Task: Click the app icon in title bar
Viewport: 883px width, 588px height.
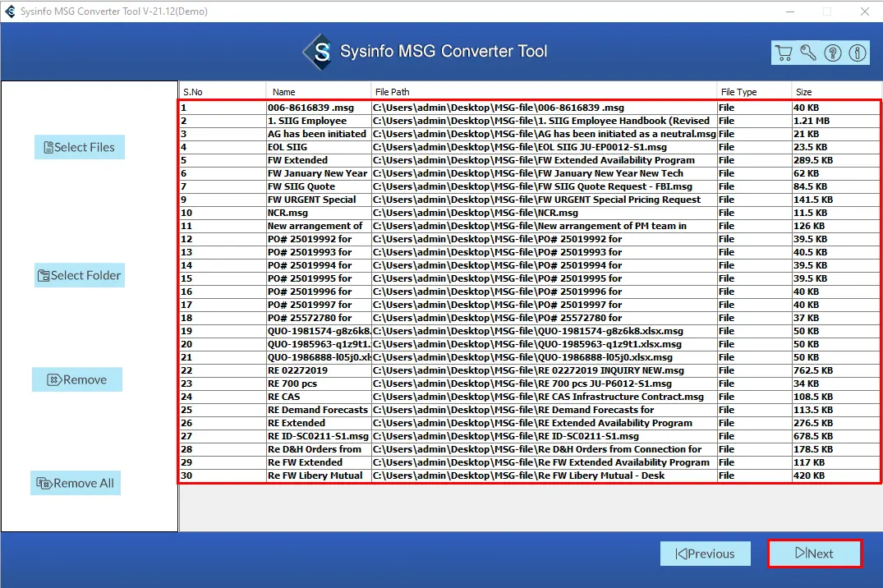Action: click(x=10, y=11)
